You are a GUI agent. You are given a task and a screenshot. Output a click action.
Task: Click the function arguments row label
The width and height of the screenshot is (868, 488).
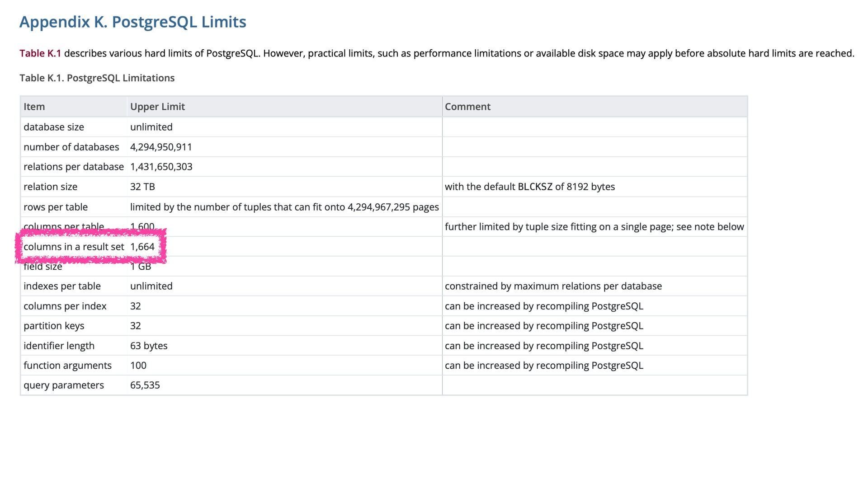click(67, 366)
